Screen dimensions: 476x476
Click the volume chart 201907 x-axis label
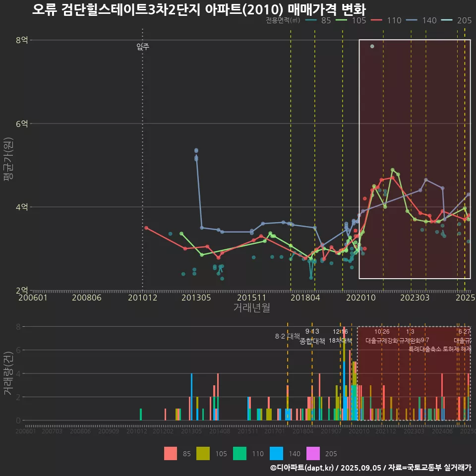click(331, 431)
